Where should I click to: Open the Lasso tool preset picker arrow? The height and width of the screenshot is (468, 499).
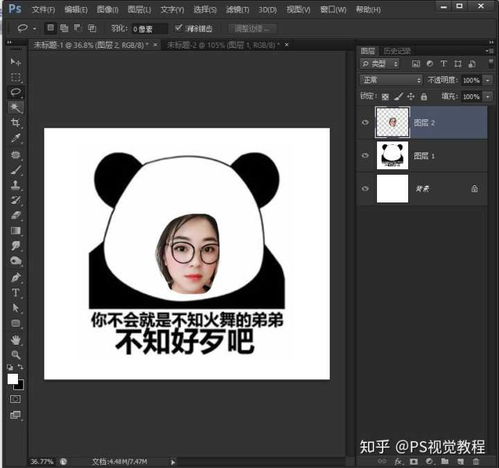point(34,29)
